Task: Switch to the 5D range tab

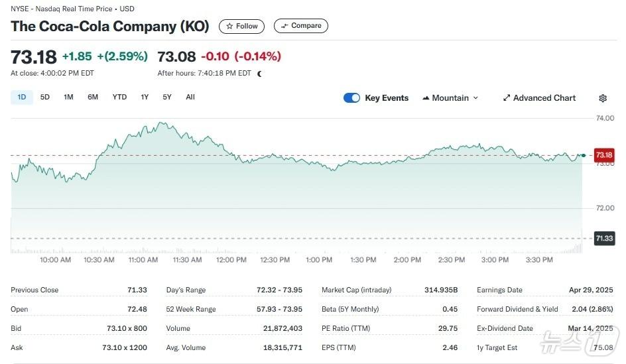Action: [45, 97]
